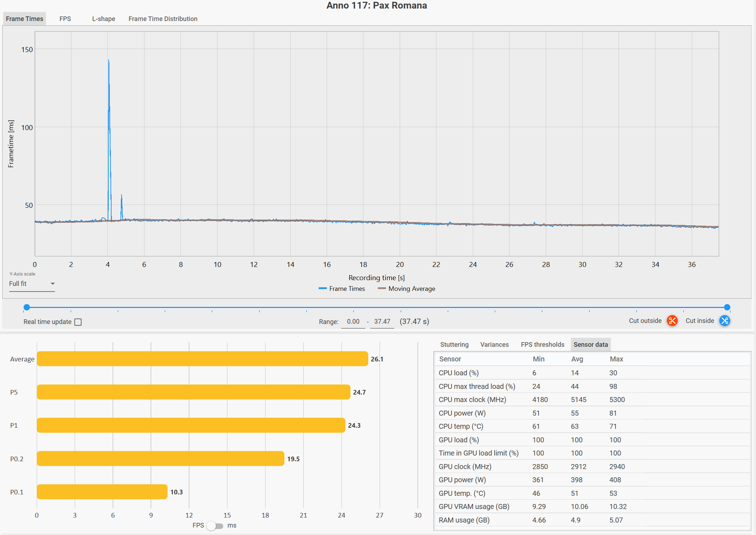Select the CPU power (W) row label
The image size is (756, 535).
point(462,413)
